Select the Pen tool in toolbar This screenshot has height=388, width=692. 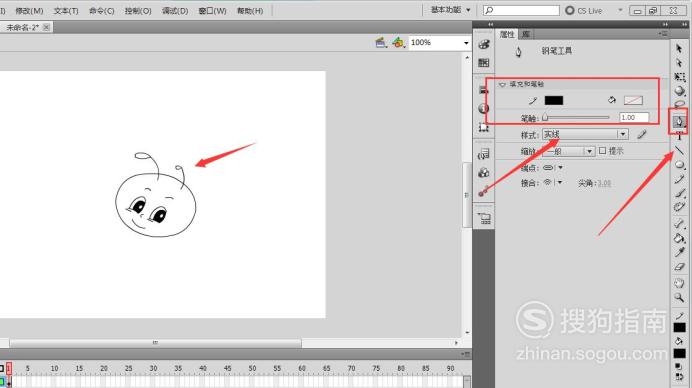tap(679, 121)
